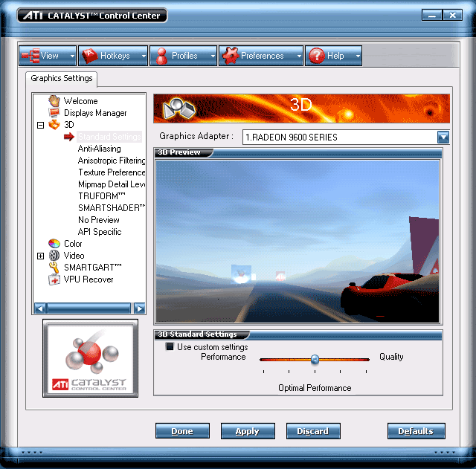Enable Use custom settings checkbox
This screenshot has width=476, height=469.
(x=170, y=346)
